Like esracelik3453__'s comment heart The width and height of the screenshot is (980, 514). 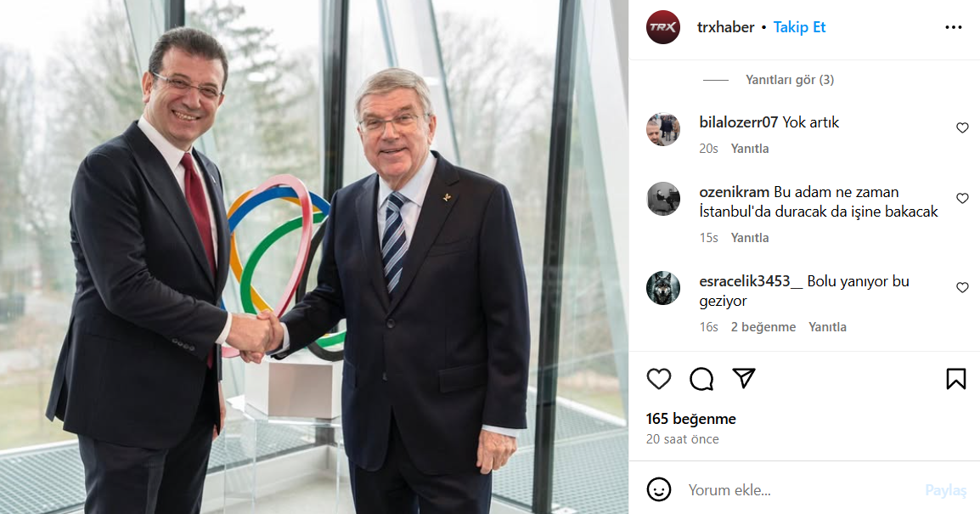962,288
